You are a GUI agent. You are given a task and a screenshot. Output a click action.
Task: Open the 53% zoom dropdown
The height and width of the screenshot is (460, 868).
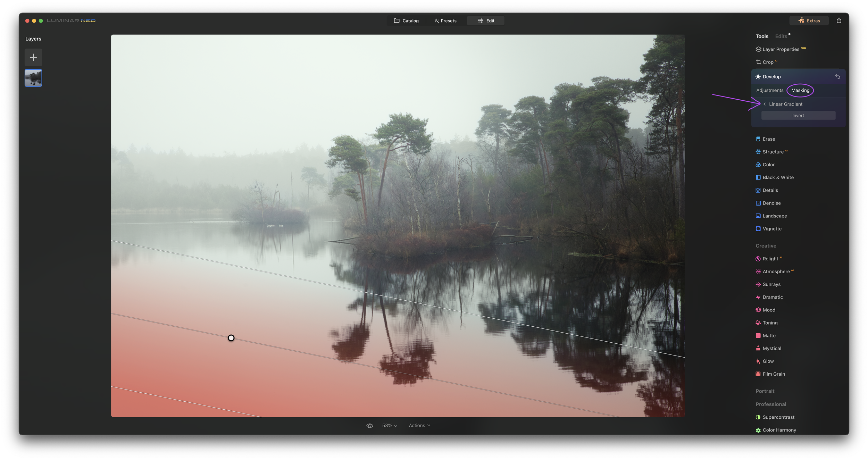[x=389, y=426]
